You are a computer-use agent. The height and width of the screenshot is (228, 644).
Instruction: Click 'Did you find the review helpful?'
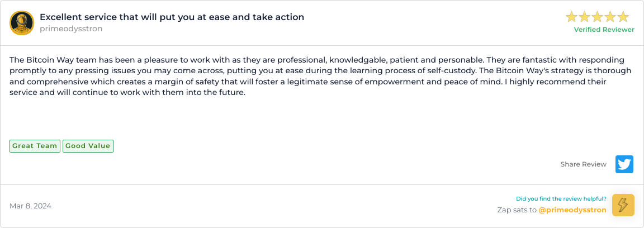pos(561,198)
